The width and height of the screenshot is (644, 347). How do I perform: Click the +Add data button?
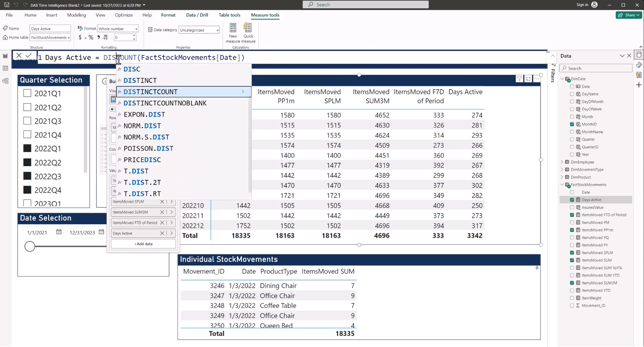[143, 244]
